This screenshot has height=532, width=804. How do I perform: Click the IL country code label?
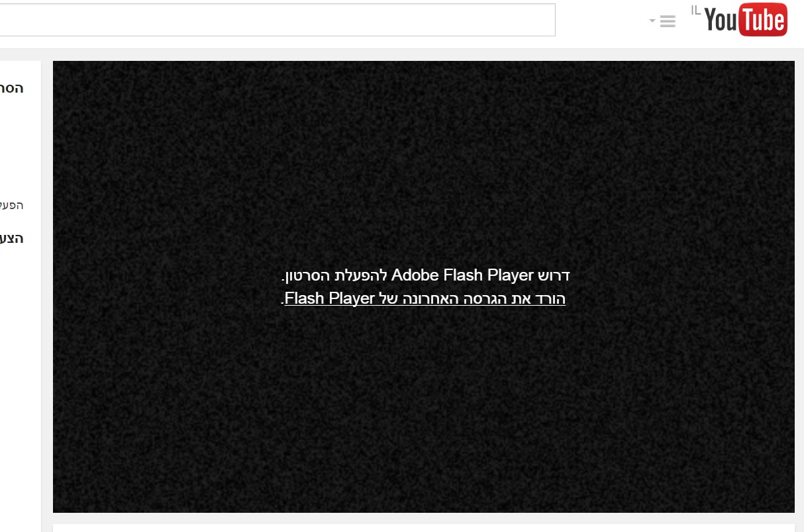695,10
